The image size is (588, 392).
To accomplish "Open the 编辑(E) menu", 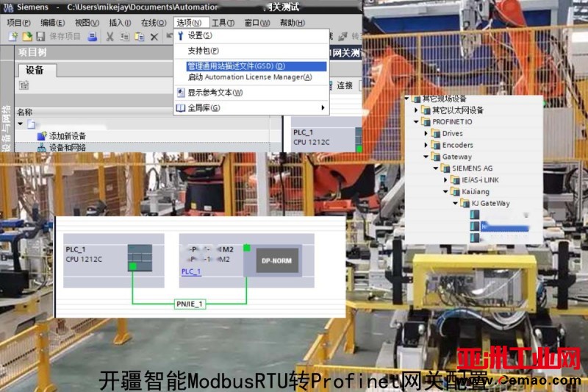I will 53,23.
